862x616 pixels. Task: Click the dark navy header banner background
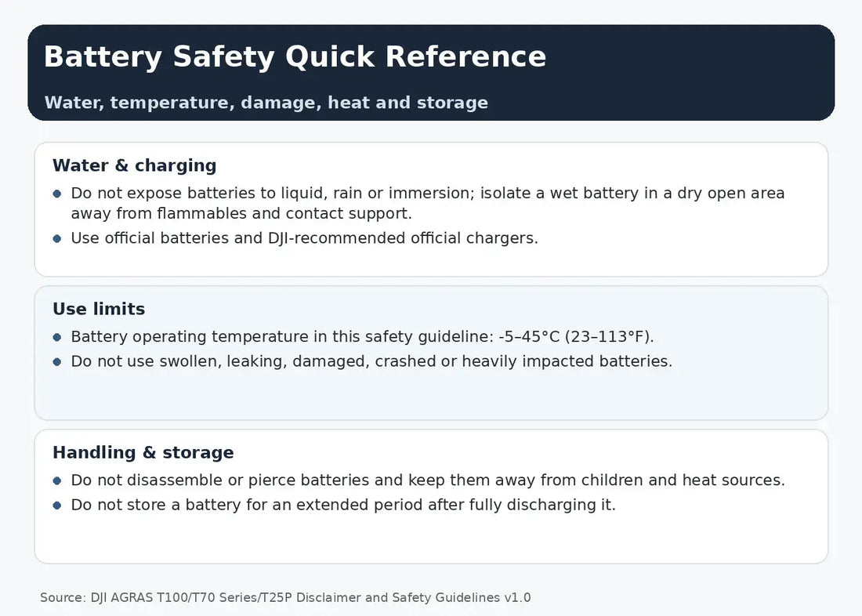click(687, 71)
